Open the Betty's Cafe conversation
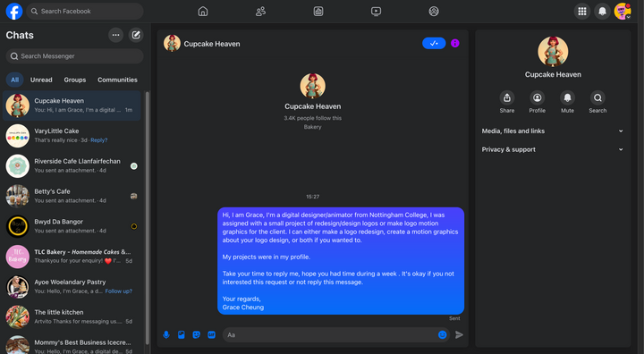The image size is (644, 354). pyautogui.click(x=72, y=196)
